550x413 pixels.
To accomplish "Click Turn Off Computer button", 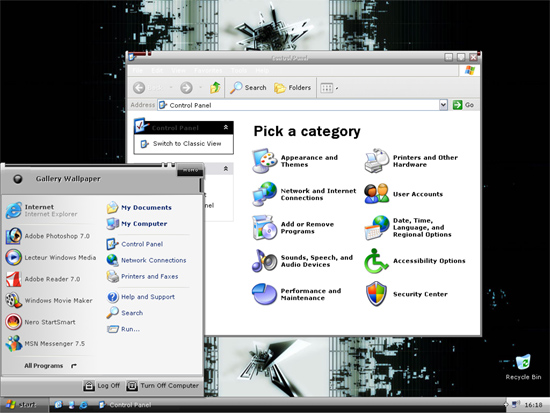I will pyautogui.click(x=163, y=386).
